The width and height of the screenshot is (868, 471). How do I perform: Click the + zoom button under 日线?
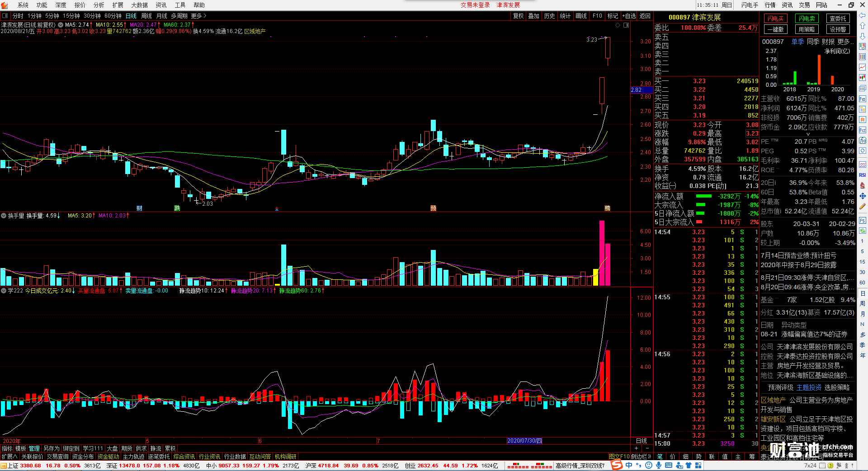(x=636, y=448)
